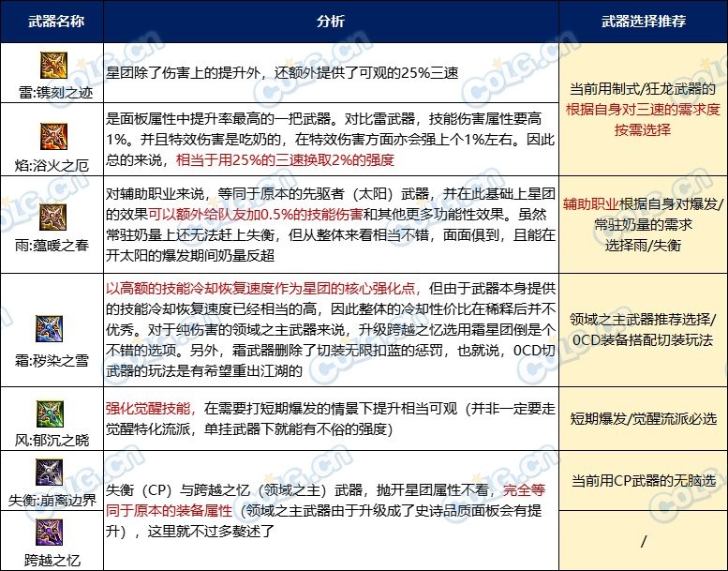Click the 跨越之忆 name label text
The height and width of the screenshot is (571, 728).
(51, 560)
